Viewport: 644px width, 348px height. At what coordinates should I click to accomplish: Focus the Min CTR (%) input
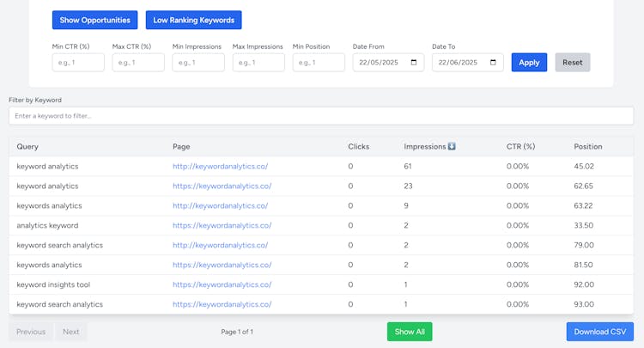coord(78,63)
